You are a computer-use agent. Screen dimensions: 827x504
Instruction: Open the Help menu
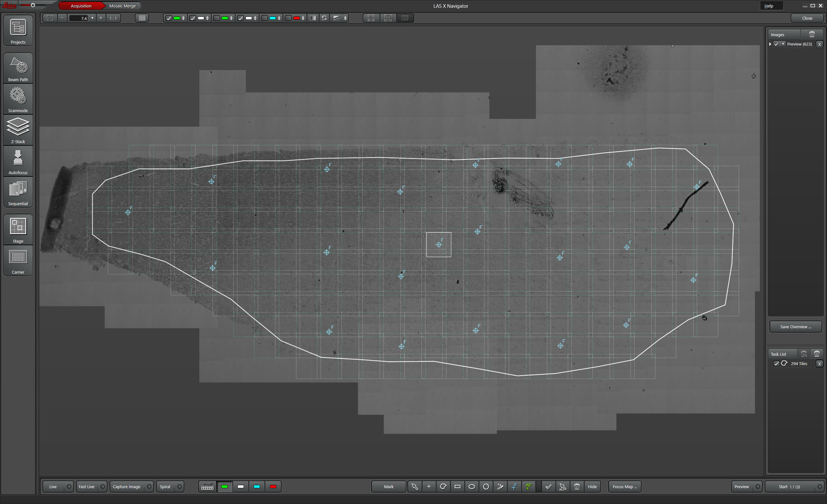click(769, 6)
